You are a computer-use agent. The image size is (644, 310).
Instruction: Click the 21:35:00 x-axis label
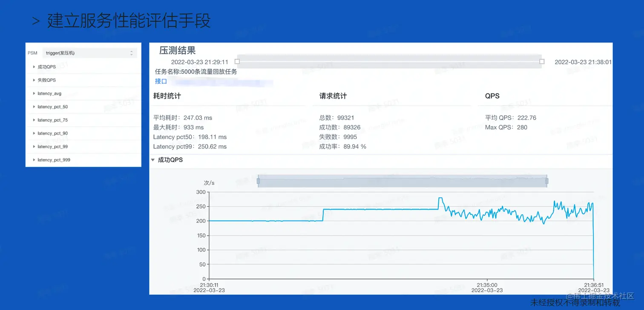tap(487, 285)
